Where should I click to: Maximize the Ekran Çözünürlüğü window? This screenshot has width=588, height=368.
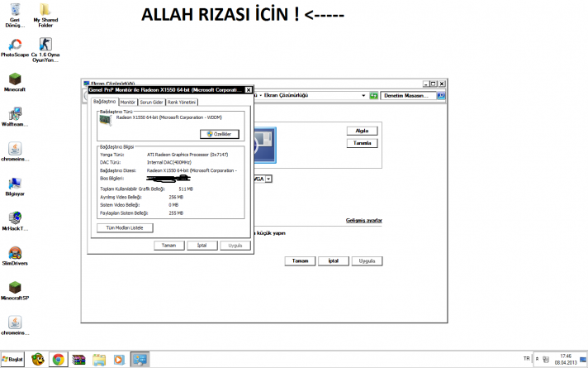click(434, 84)
